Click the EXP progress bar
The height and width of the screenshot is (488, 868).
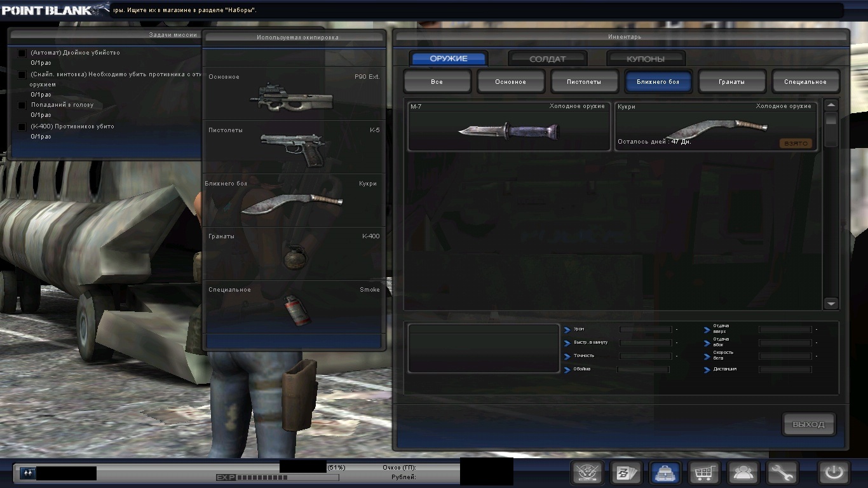[288, 477]
